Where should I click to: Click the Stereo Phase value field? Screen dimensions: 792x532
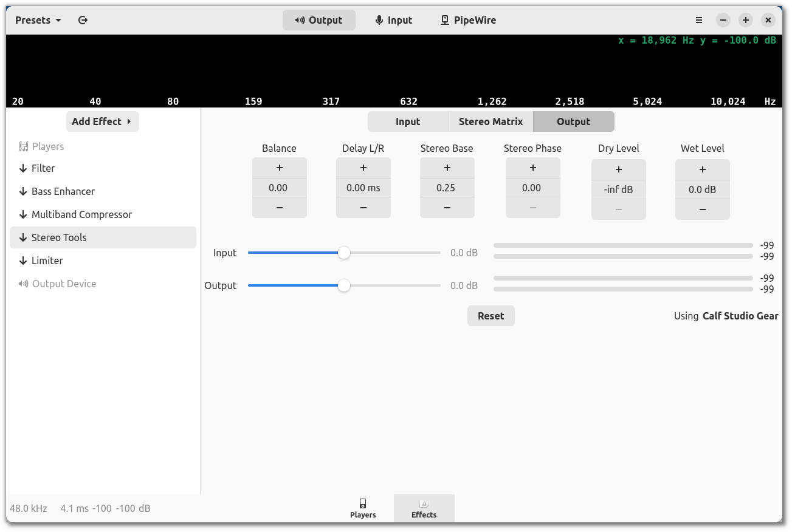pyautogui.click(x=532, y=188)
